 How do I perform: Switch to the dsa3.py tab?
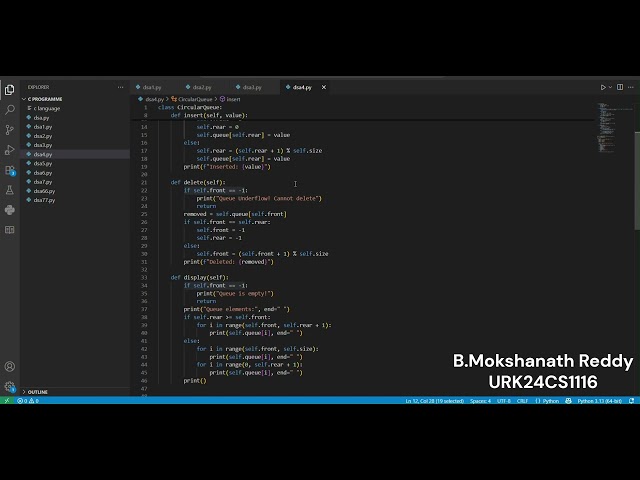click(x=251, y=87)
